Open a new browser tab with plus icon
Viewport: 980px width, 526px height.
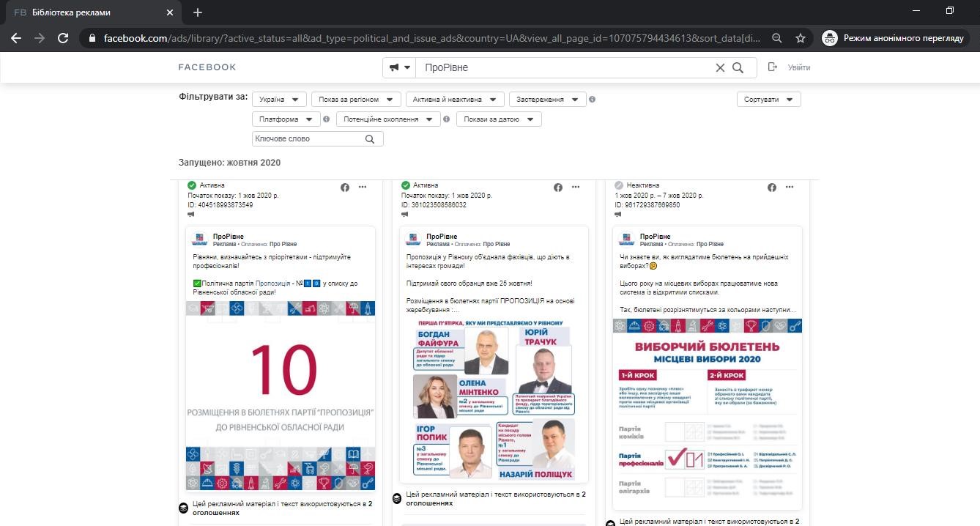(198, 12)
